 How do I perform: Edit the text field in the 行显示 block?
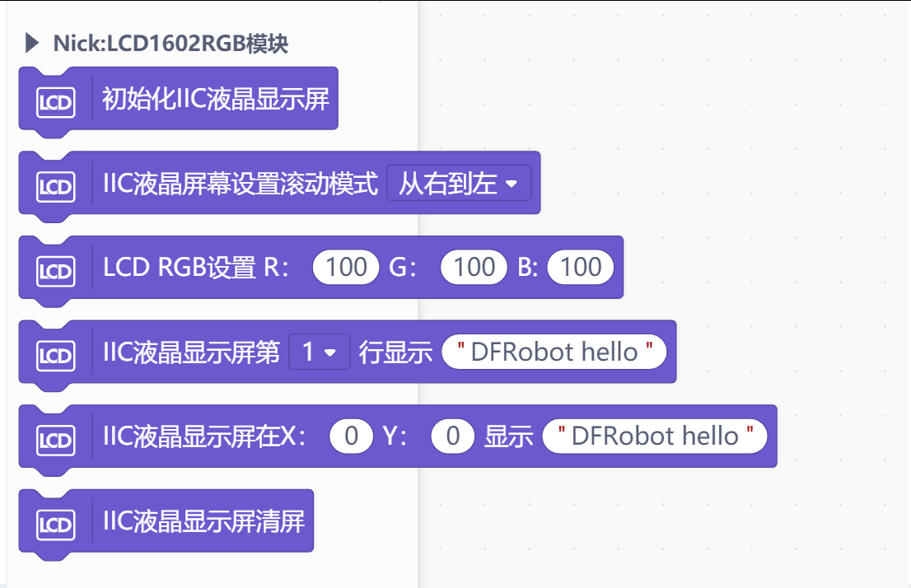[x=554, y=352]
